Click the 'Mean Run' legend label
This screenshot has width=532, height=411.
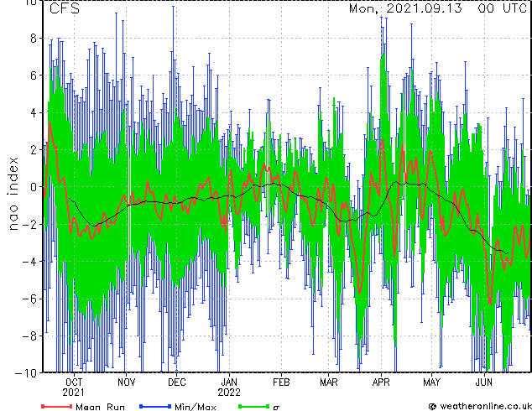tap(101, 407)
